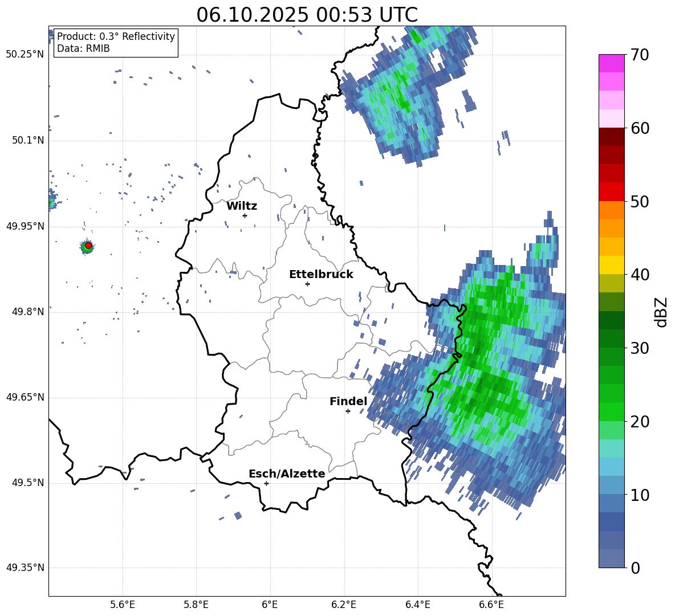This screenshot has width=675, height=616.
Task: Pick the bright red swatch just above 50 dBZ
Action: (x=611, y=192)
